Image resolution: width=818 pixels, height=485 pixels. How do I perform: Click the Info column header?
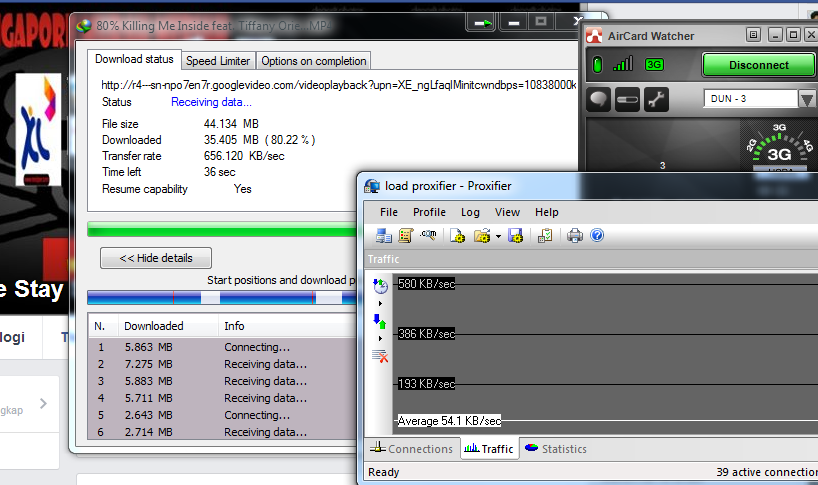(x=287, y=326)
